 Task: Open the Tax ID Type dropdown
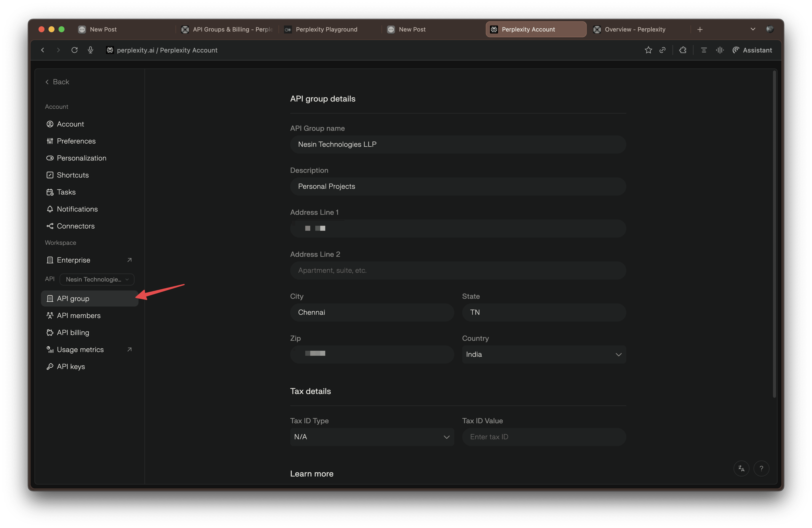coord(372,437)
